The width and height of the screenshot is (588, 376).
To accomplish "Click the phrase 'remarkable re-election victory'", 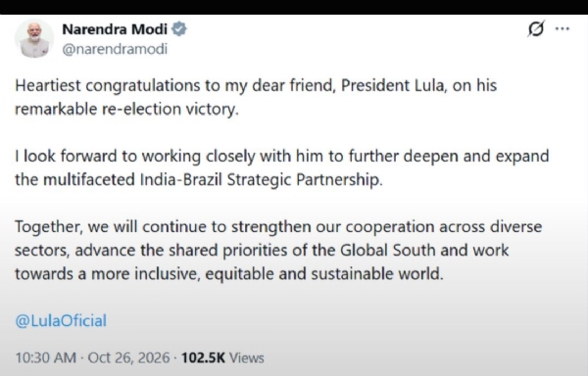I will [x=126, y=109].
